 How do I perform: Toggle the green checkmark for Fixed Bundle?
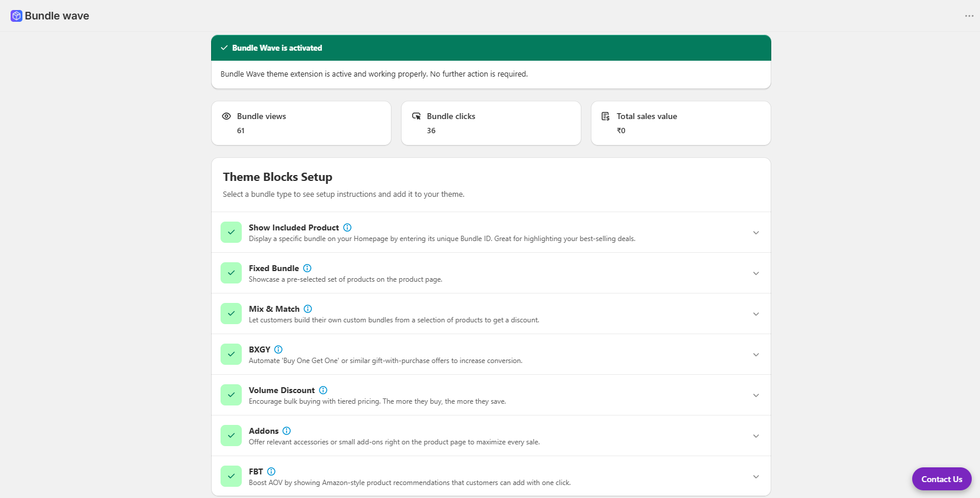[231, 273]
